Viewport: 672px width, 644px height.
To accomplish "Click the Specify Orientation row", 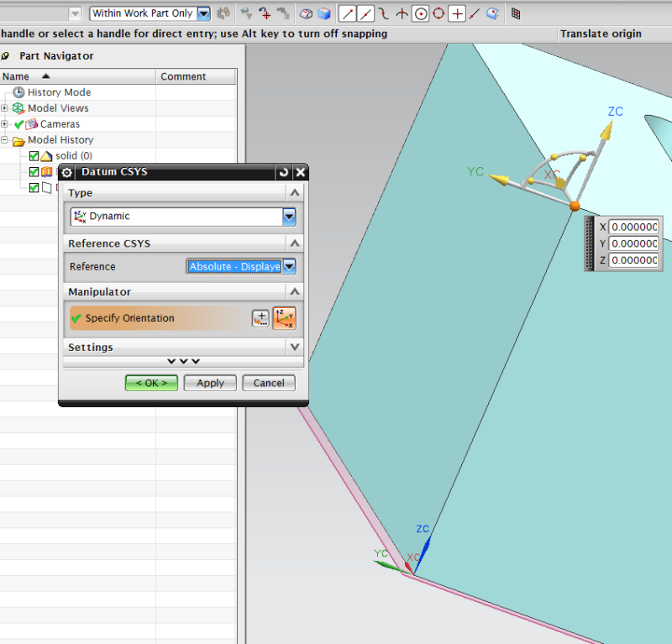I will tap(160, 318).
